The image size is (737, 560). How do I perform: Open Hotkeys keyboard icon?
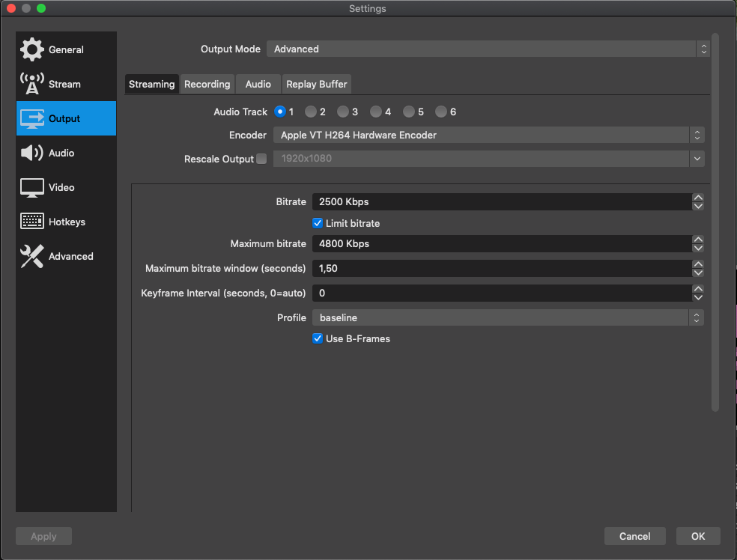(32, 222)
